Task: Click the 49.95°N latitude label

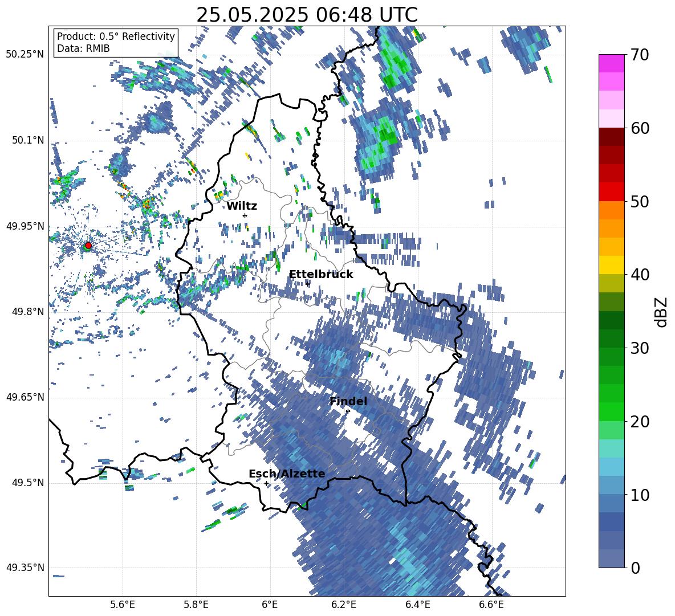Action: (x=25, y=226)
